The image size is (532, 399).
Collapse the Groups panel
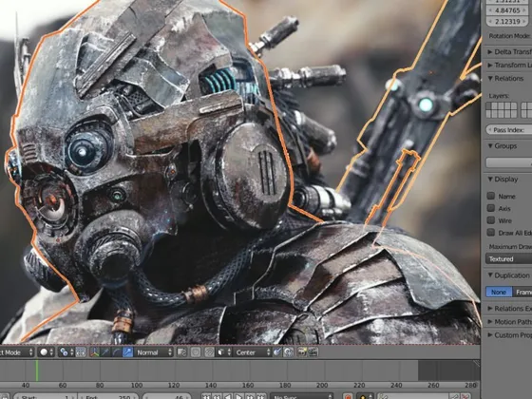point(503,146)
